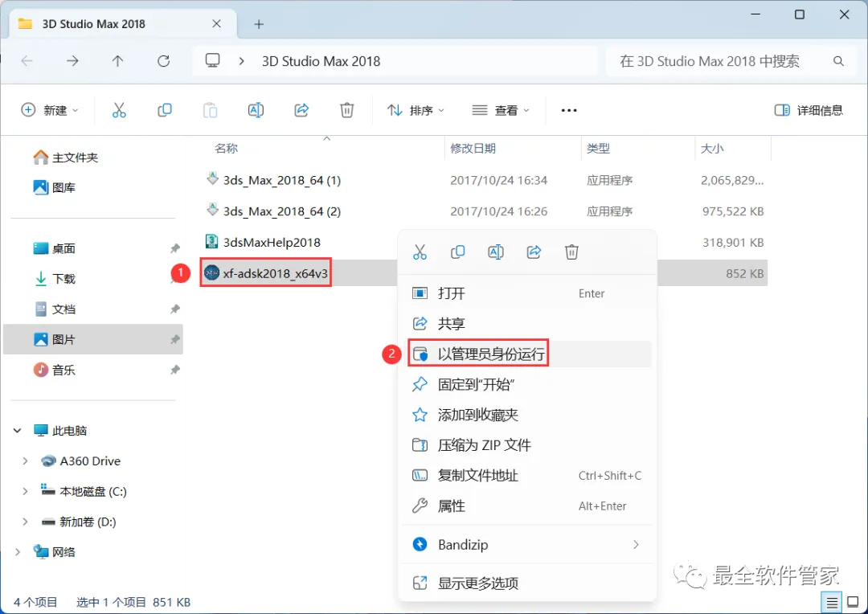This screenshot has height=614, width=868.
Task: Switch to details list view in the status bar
Action: tap(832, 602)
